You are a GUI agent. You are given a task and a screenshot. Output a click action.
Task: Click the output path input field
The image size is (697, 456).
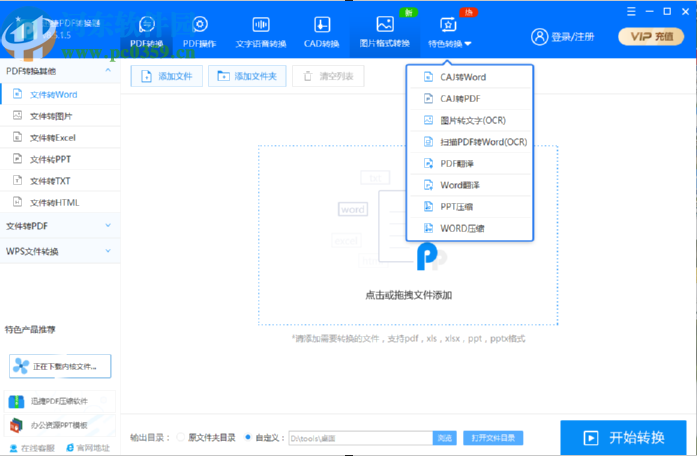[x=361, y=438]
